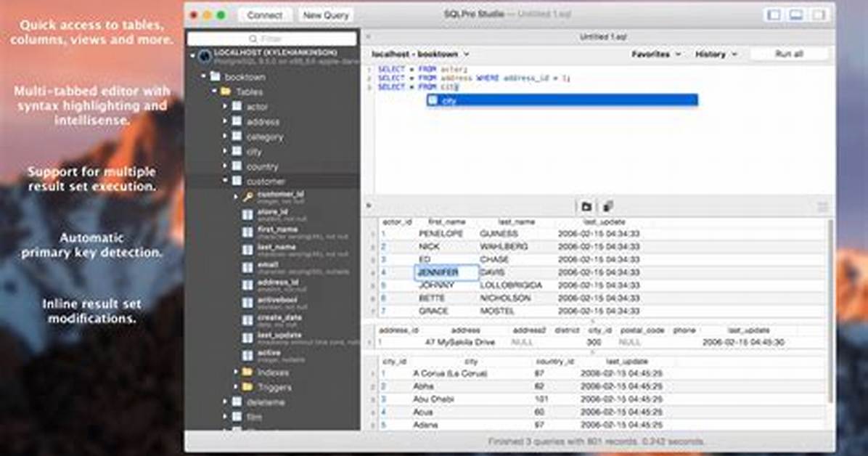This screenshot has width=868, height=456.
Task: Expand the Indexes folder
Action: pos(236,372)
